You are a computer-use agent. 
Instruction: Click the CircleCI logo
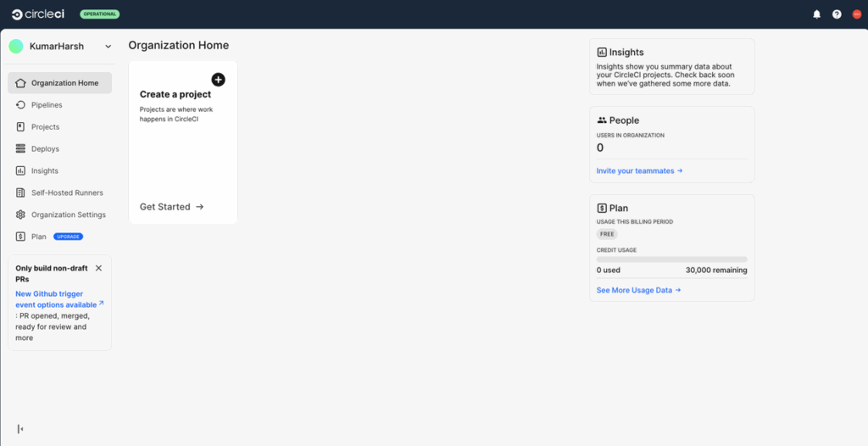38,14
